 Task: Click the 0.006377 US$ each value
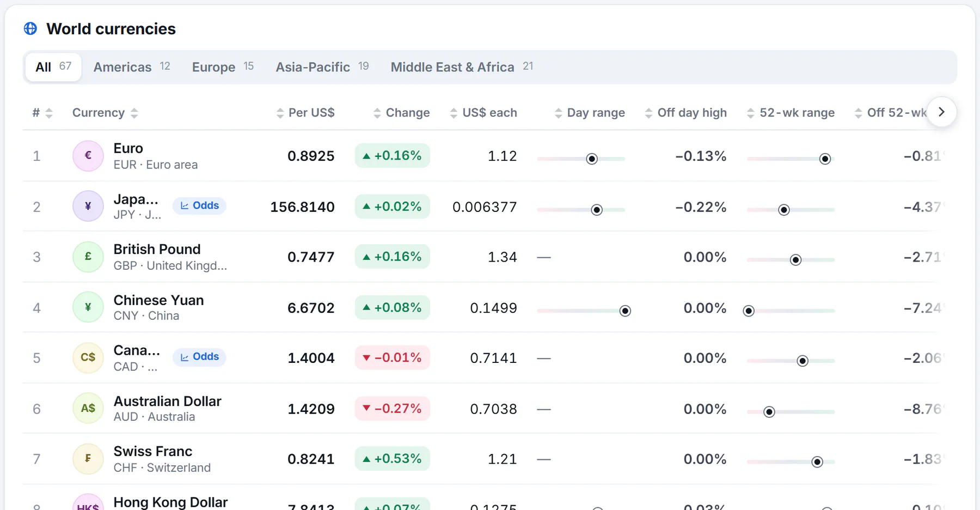(x=485, y=207)
